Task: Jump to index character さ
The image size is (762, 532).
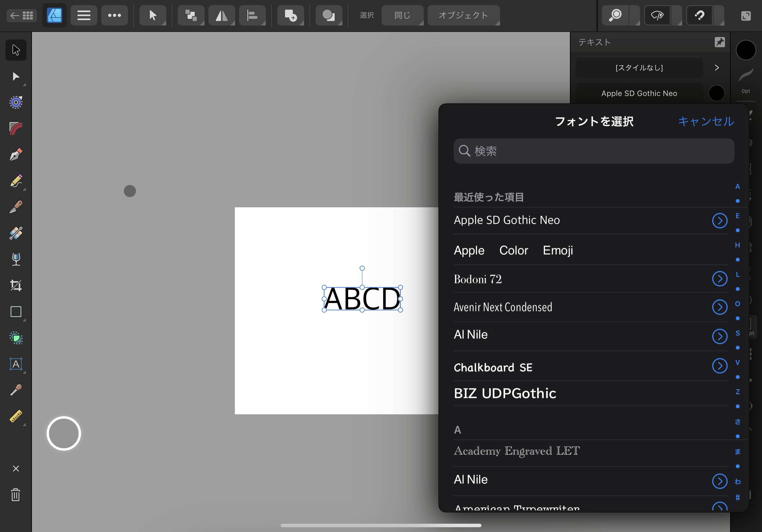Action: coord(737,422)
